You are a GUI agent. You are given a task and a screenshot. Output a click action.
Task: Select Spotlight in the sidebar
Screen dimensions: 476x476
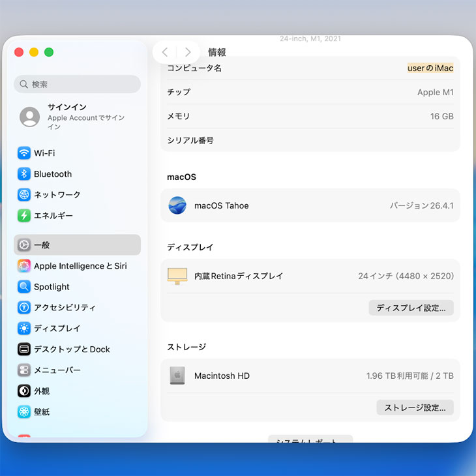click(52, 287)
